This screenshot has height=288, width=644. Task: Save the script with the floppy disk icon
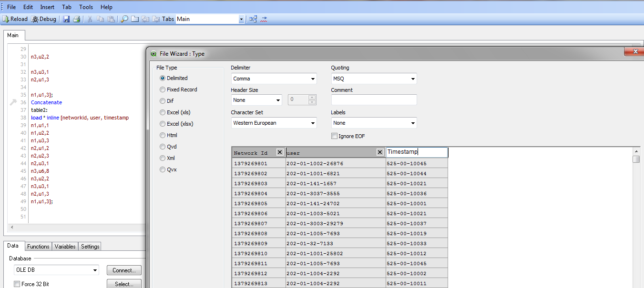66,19
